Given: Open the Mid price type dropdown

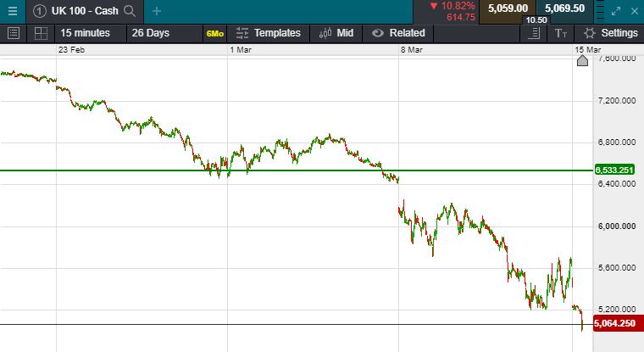Looking at the screenshot, I should 336,33.
